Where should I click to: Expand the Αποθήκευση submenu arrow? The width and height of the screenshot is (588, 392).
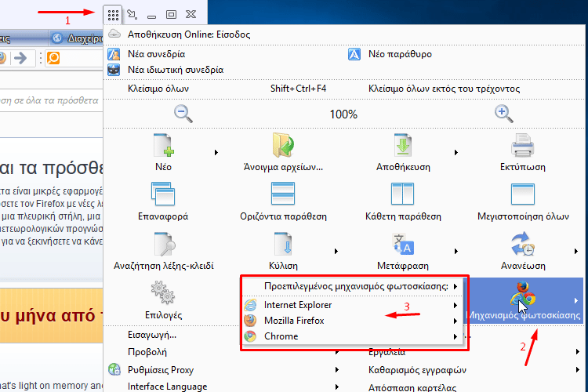456,152
